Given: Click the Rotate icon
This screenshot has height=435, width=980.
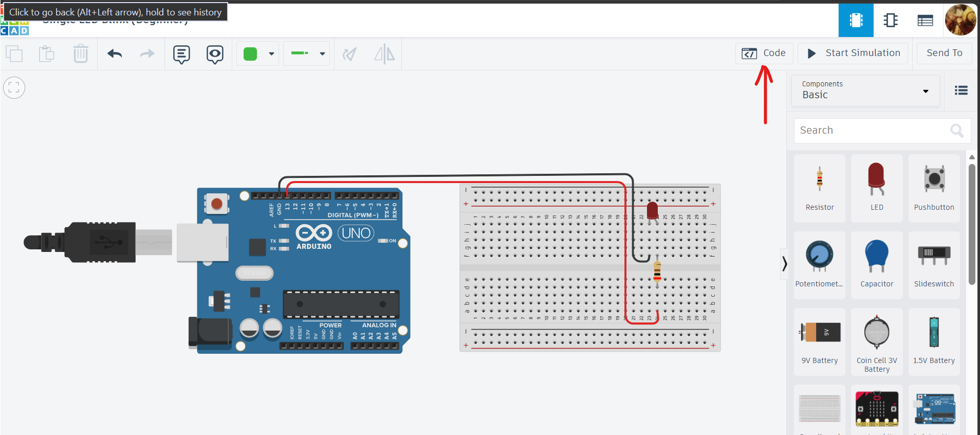Looking at the screenshot, I should coord(349,53).
